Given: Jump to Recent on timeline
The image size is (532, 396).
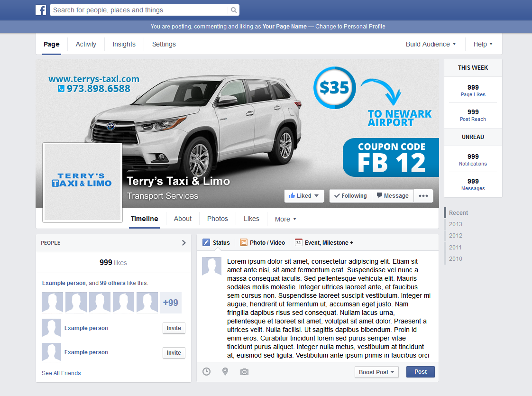Looking at the screenshot, I should coord(459,213).
